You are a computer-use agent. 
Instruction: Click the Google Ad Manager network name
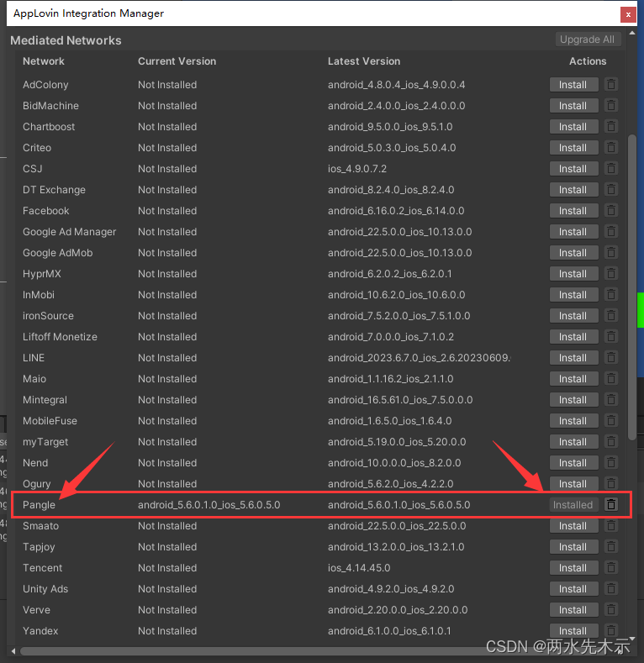click(70, 232)
